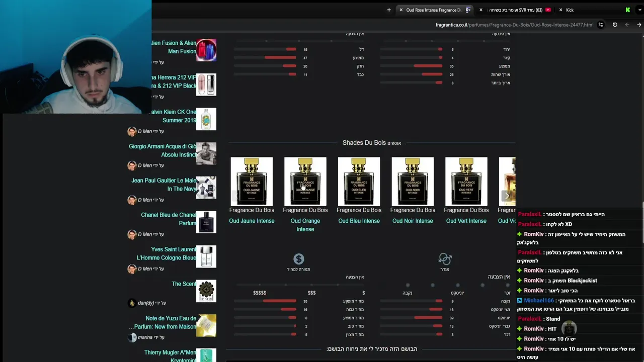Click the 212 VIP Black bottles thumbnail
This screenshot has width=644, height=362.
coord(206,84)
